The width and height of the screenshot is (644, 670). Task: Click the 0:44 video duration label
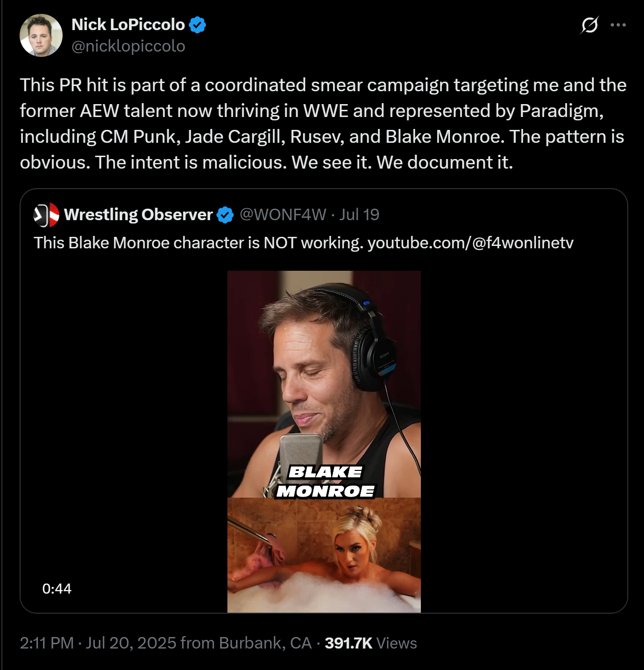[x=57, y=589]
